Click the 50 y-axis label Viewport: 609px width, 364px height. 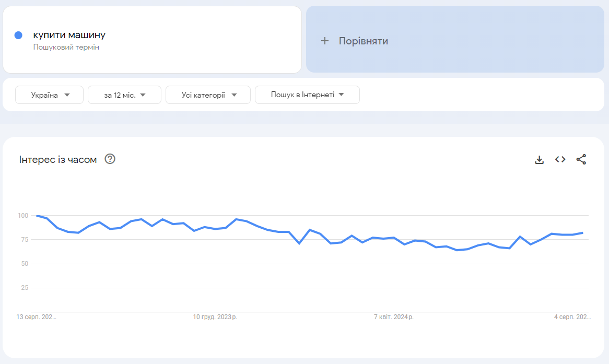click(25, 264)
